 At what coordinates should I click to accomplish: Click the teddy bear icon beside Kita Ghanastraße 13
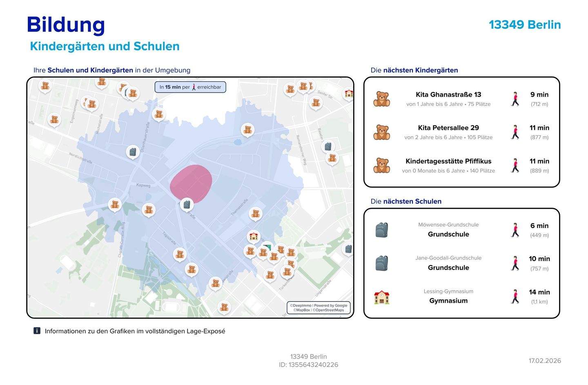click(x=381, y=99)
